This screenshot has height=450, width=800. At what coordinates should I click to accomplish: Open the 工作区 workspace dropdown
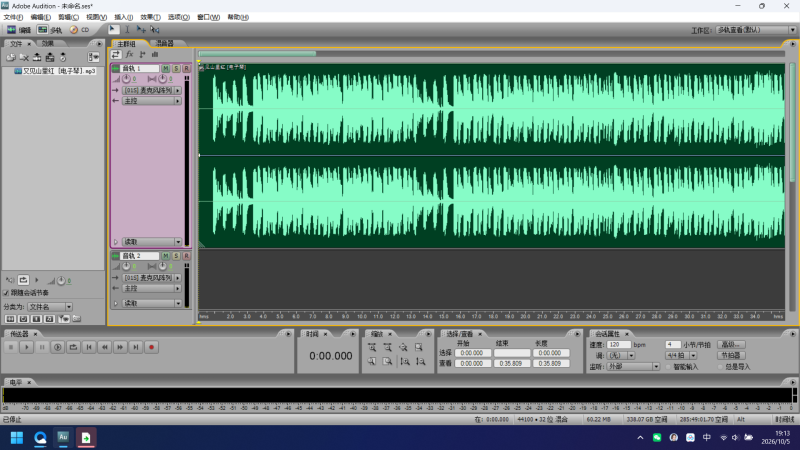pos(756,30)
